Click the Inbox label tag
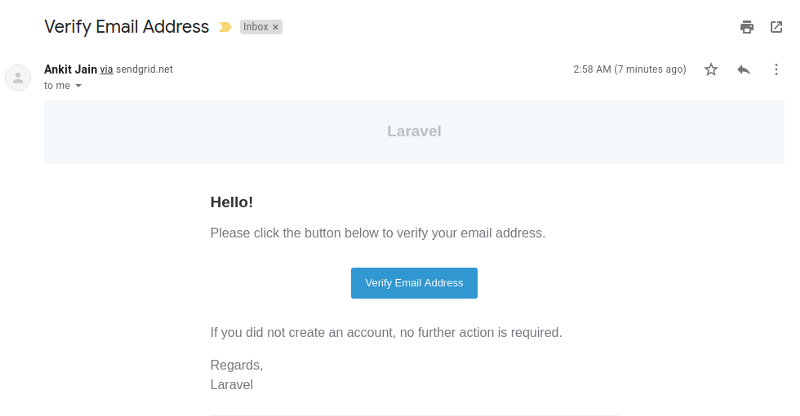Viewport: 800px width, 416px height. (x=256, y=27)
